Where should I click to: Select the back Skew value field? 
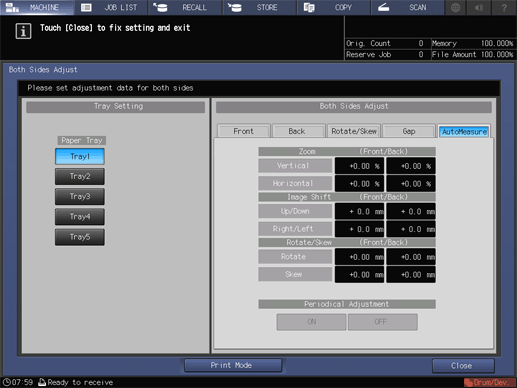click(411, 275)
